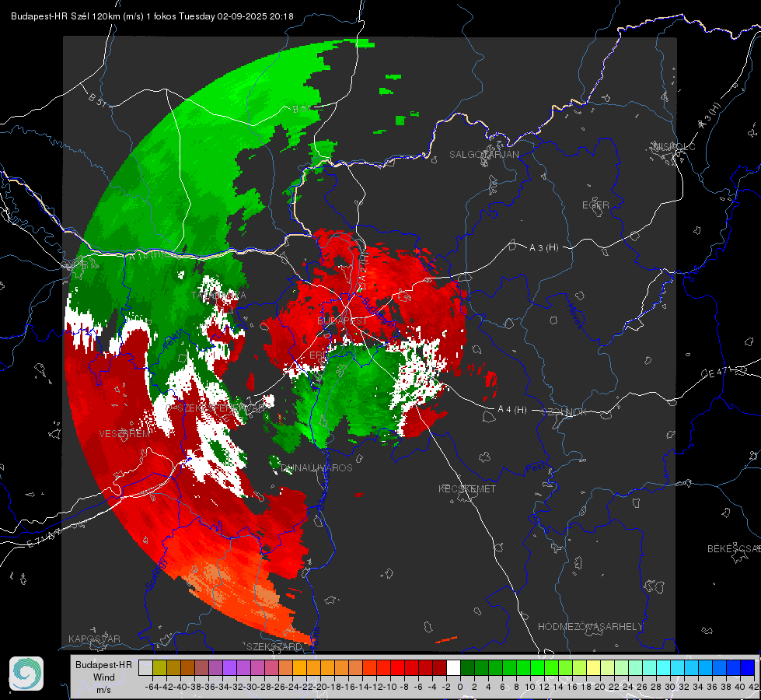
Task: Click the SALGÓTARJÁN city label
Action: click(x=483, y=155)
